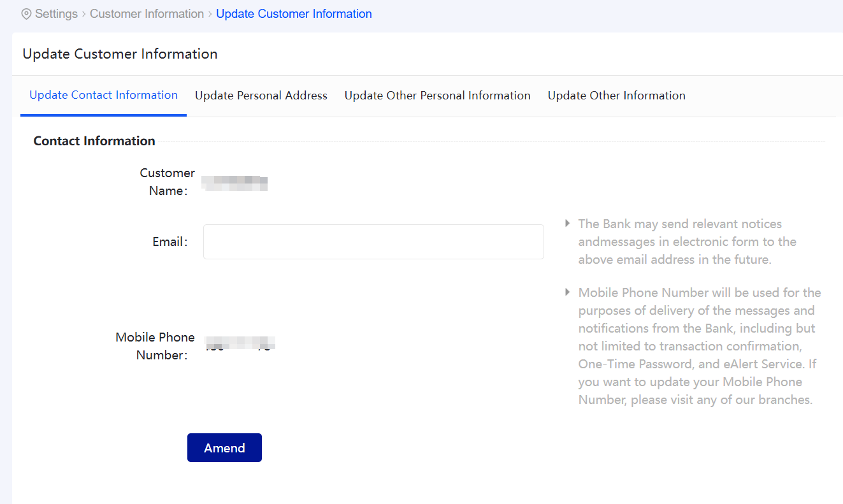Click the blurred customer name value
Image resolution: width=843 pixels, height=504 pixels.
(234, 184)
